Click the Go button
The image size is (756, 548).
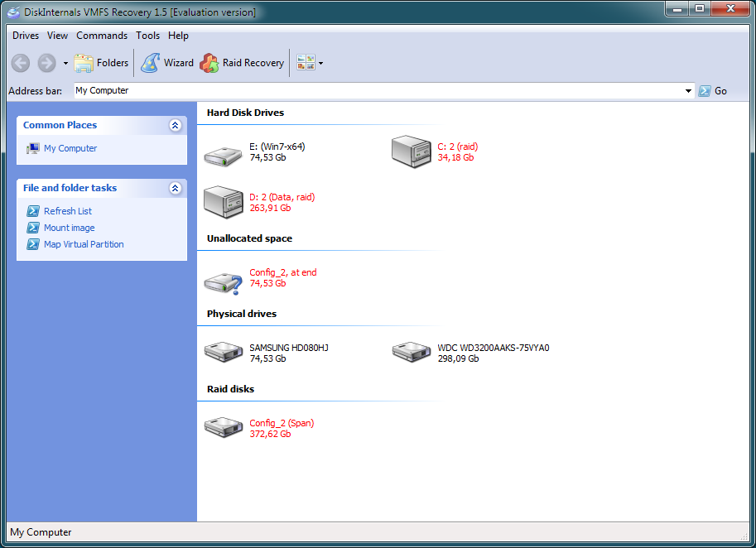713,91
